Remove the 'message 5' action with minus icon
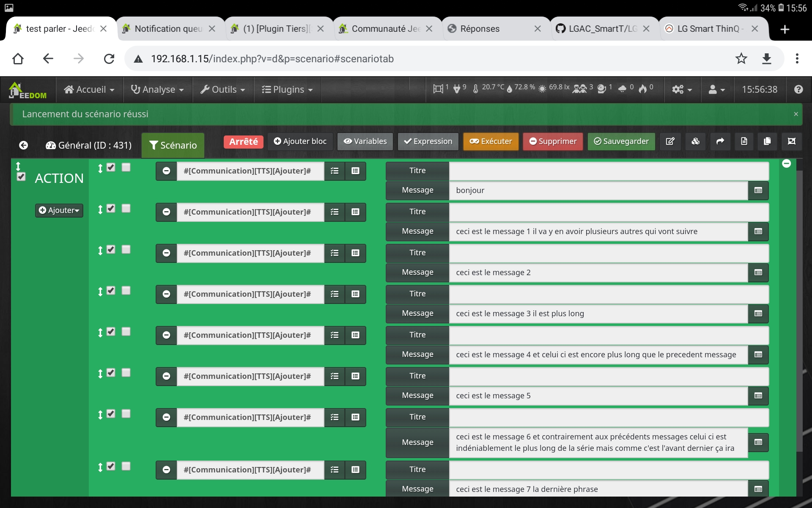Viewport: 812px width, 508px height. pyautogui.click(x=166, y=376)
